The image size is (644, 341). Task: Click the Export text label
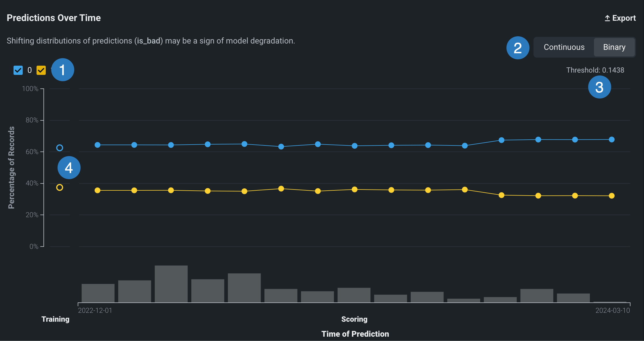(x=624, y=18)
